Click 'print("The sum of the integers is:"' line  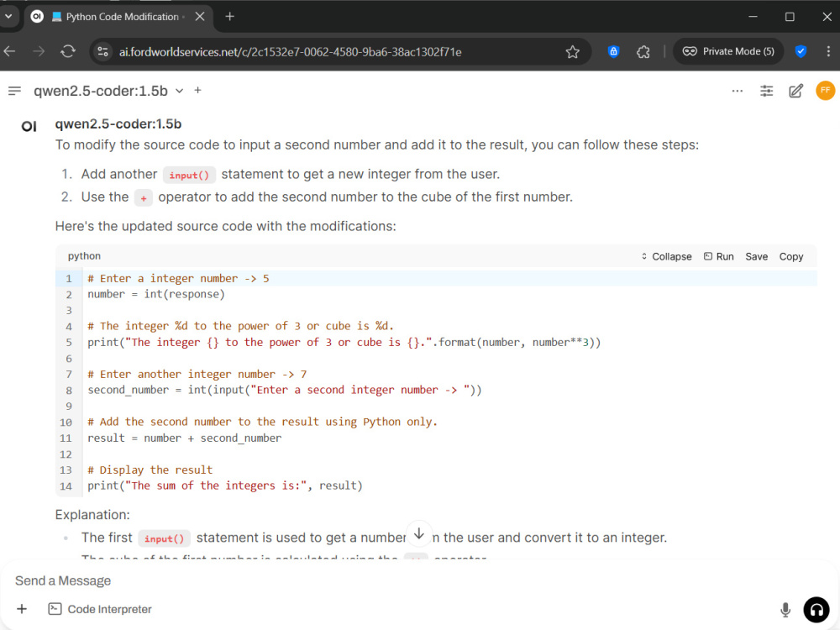coord(225,486)
